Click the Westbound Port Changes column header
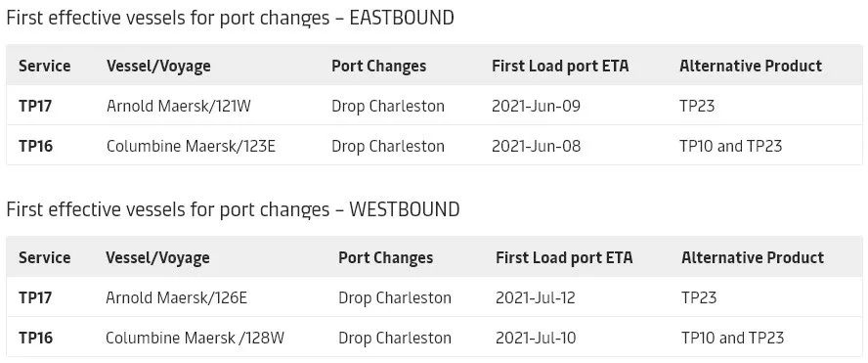 (386, 257)
